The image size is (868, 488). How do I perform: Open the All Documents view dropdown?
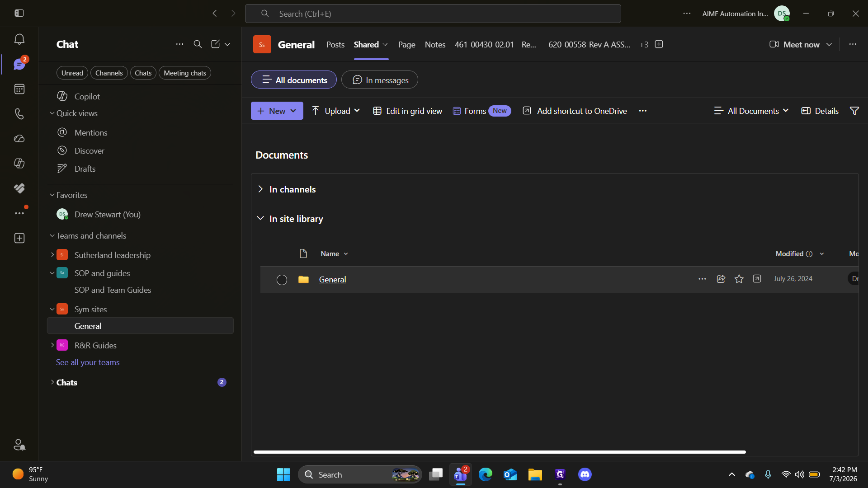pyautogui.click(x=751, y=111)
